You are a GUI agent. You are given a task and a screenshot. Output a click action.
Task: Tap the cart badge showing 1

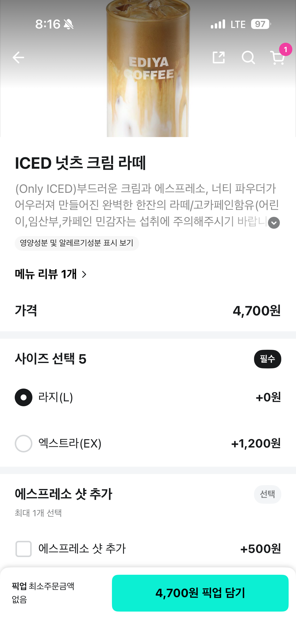coord(285,49)
